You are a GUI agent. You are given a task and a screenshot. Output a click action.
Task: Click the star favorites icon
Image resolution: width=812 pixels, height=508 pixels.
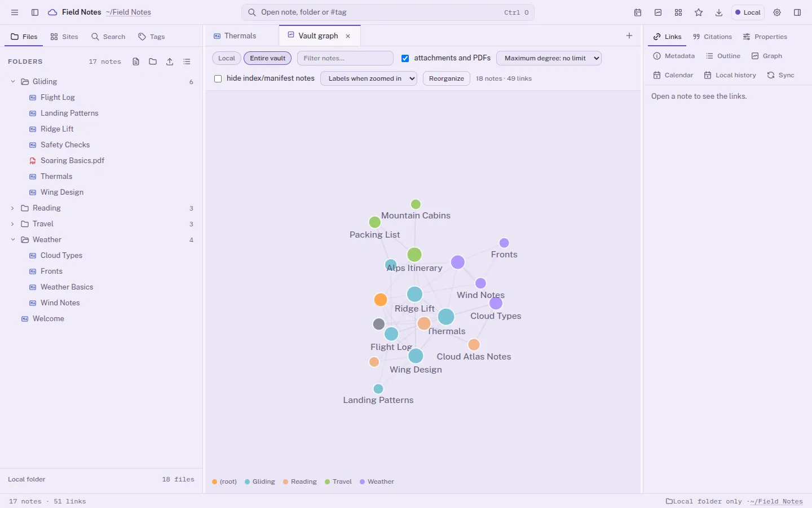point(699,12)
